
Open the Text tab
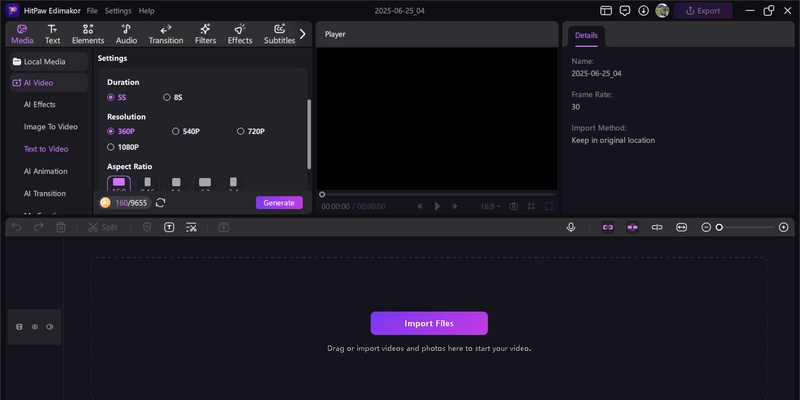53,34
